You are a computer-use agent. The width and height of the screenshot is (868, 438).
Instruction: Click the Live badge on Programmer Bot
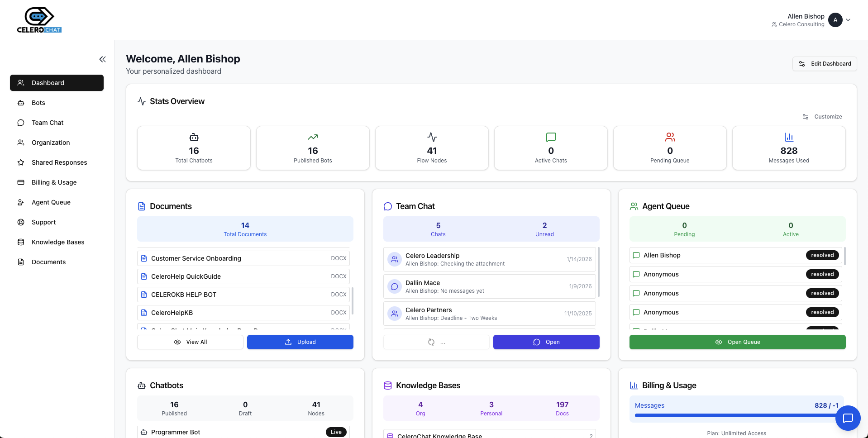[x=336, y=432]
